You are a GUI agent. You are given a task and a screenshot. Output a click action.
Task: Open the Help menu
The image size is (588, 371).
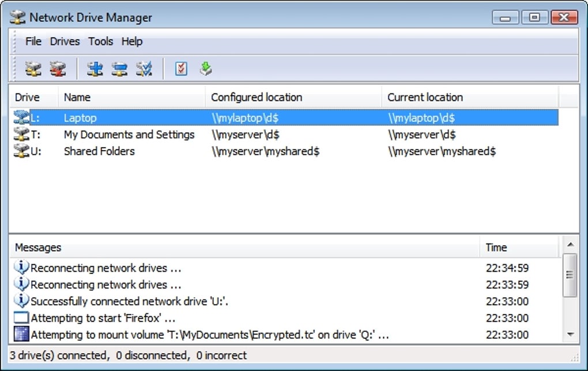tap(132, 42)
